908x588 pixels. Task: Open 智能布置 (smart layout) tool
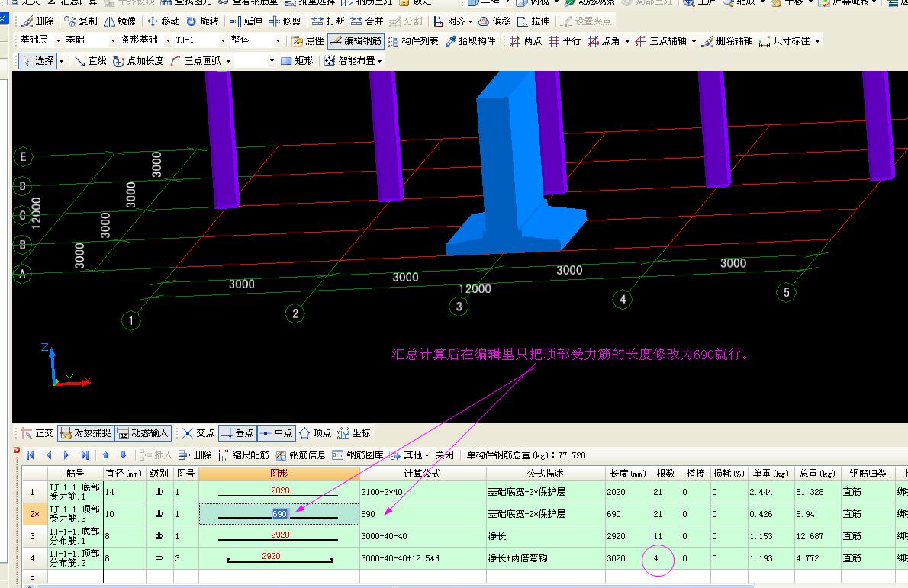pyautogui.click(x=351, y=61)
